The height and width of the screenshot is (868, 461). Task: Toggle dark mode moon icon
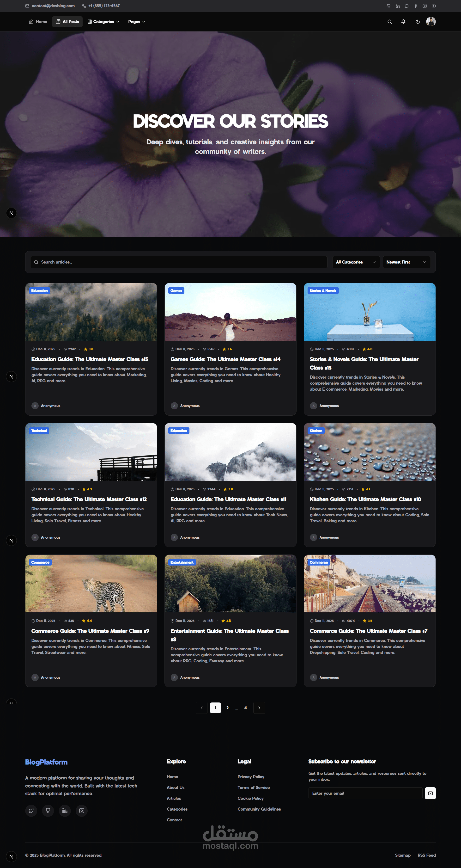click(418, 22)
